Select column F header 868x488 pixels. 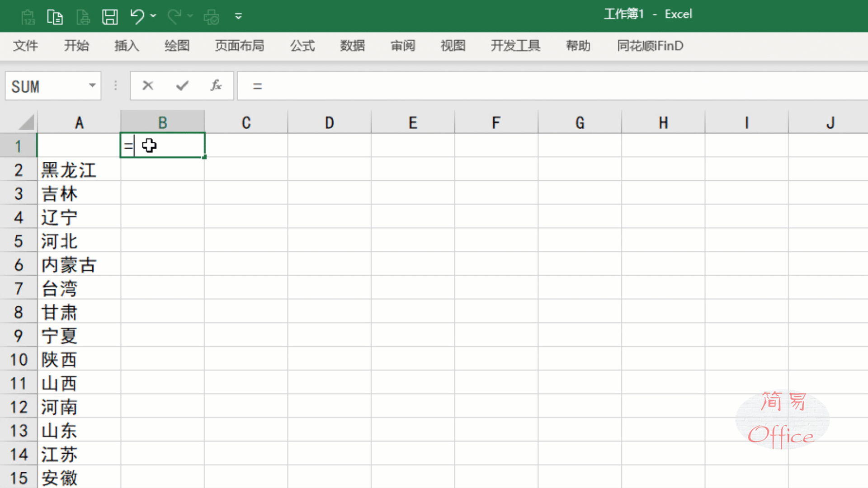496,122
